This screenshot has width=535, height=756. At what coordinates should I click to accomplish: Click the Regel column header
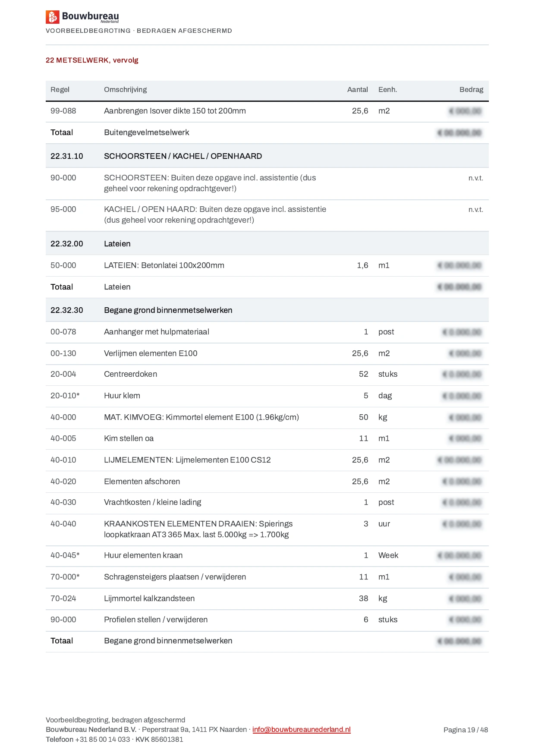click(60, 90)
